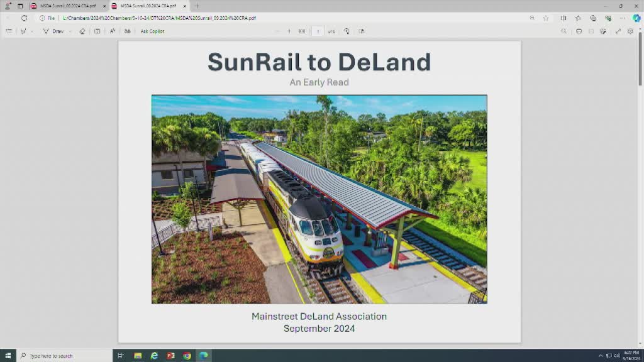Select the Highlight tool in PDF toolbar
This screenshot has height=362, width=644.
(x=23, y=31)
